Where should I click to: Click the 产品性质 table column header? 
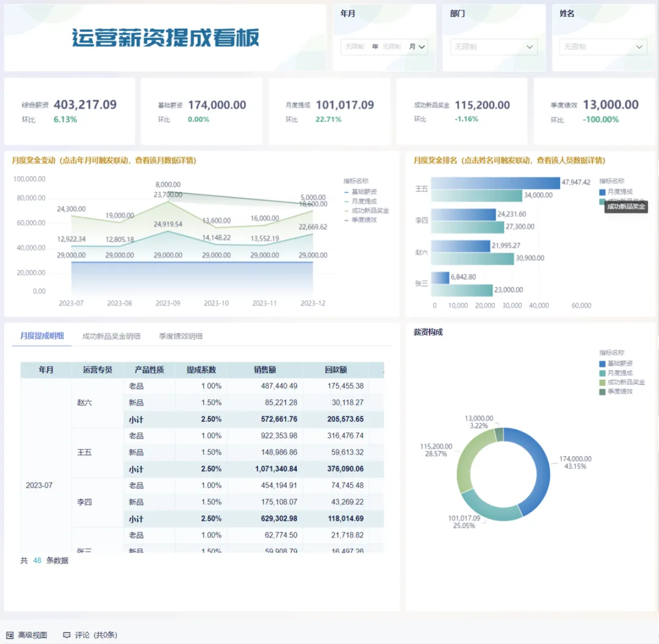point(149,370)
